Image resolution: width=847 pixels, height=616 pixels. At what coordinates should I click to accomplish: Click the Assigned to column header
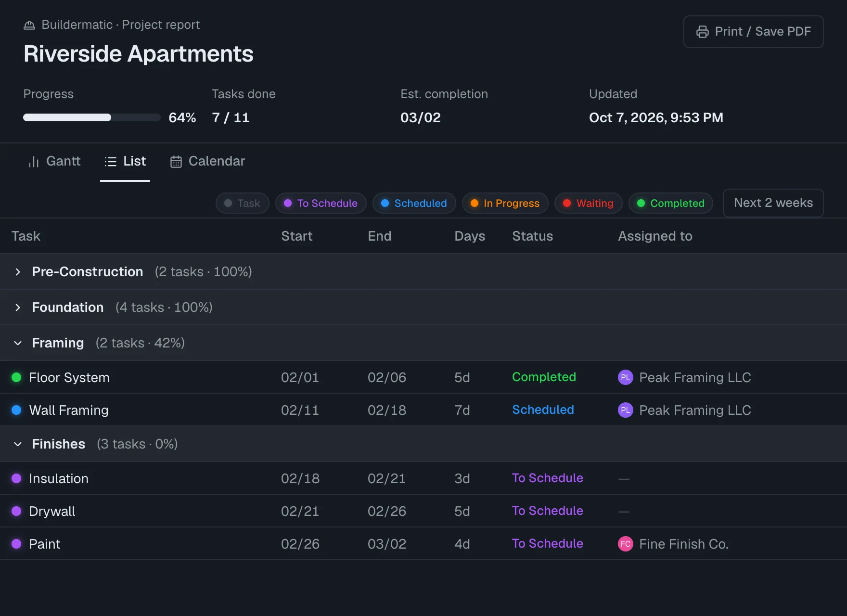pos(655,236)
